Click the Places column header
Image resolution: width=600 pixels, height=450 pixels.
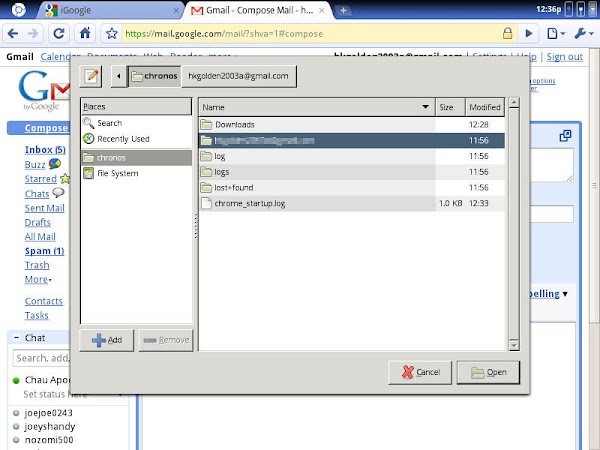pos(136,107)
